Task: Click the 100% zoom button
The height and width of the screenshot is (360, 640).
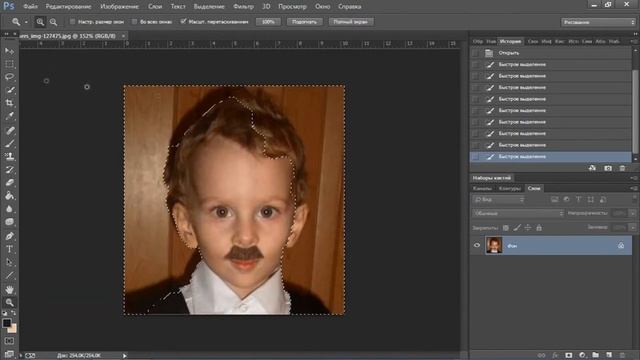Action: (268, 22)
